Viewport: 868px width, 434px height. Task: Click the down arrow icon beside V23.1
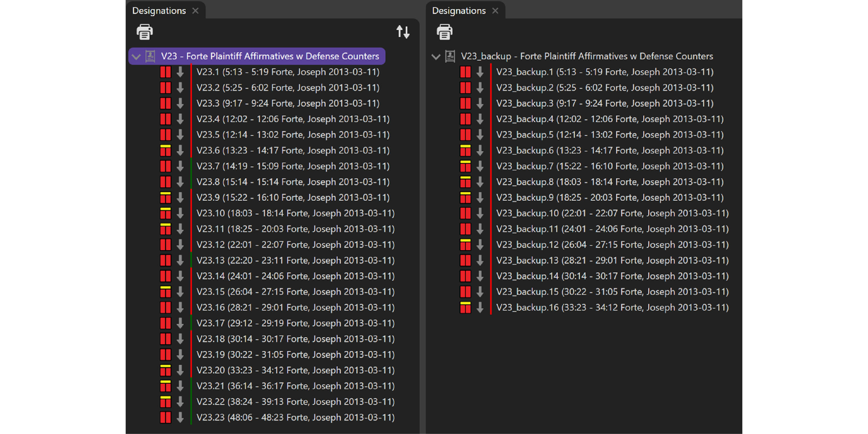[x=180, y=72]
